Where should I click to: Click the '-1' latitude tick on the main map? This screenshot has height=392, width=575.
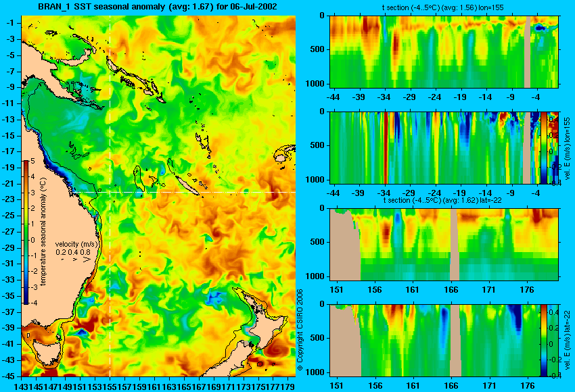(x=11, y=23)
